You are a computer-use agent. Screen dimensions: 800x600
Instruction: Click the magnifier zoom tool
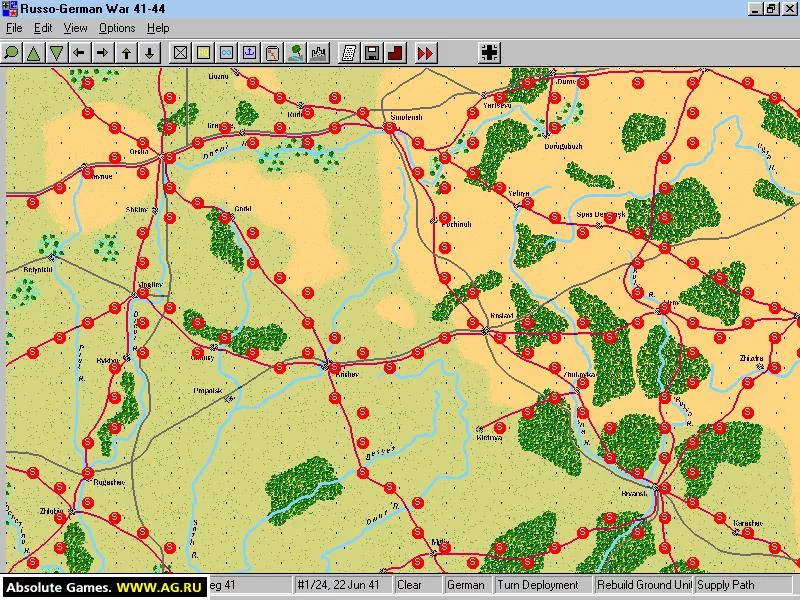(11, 53)
